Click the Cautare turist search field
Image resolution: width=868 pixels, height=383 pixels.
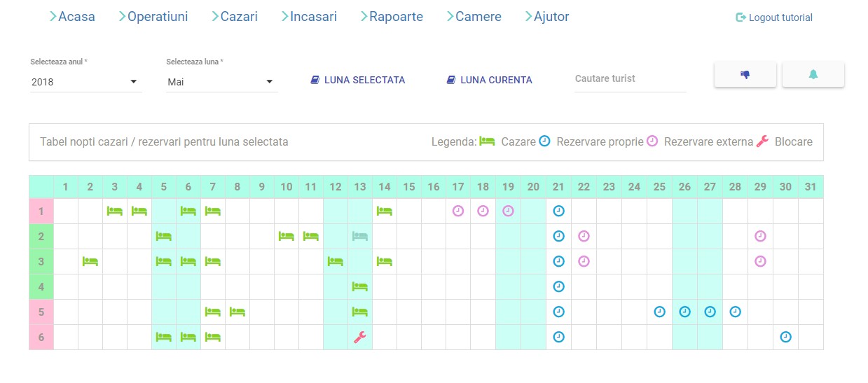pyautogui.click(x=630, y=79)
